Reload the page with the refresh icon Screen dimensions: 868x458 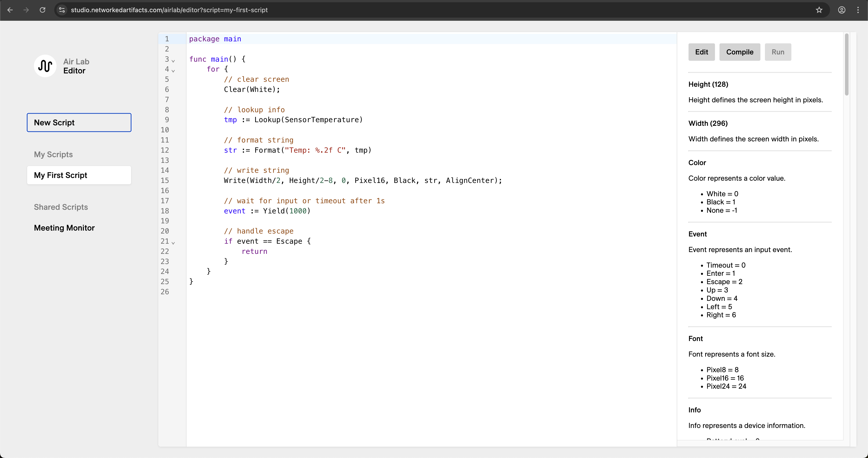coord(42,10)
